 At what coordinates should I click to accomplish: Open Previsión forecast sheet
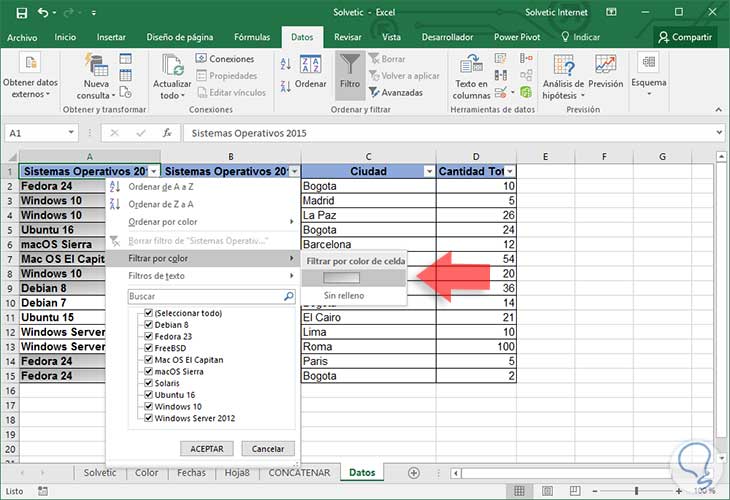pos(606,72)
